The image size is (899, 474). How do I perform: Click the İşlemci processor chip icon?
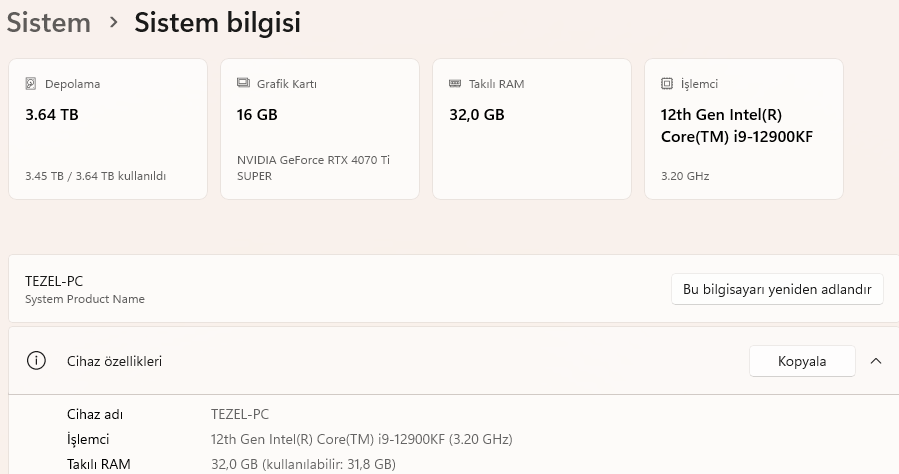667,84
